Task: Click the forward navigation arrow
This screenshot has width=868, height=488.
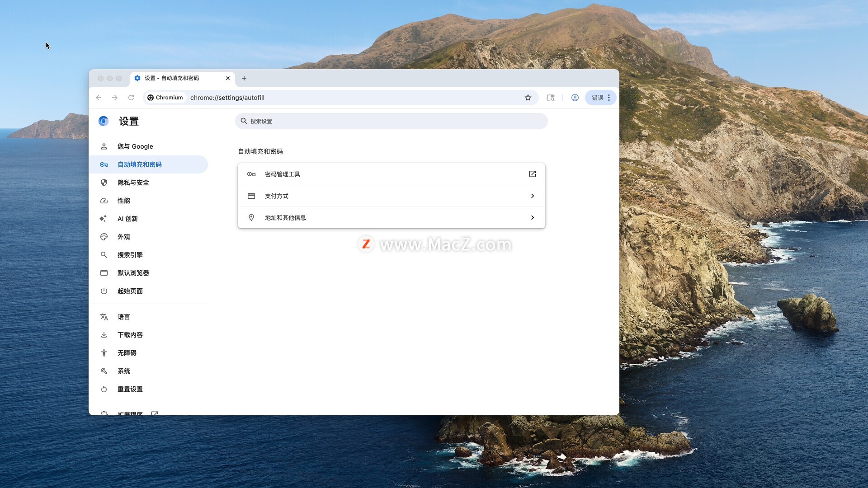Action: tap(115, 98)
